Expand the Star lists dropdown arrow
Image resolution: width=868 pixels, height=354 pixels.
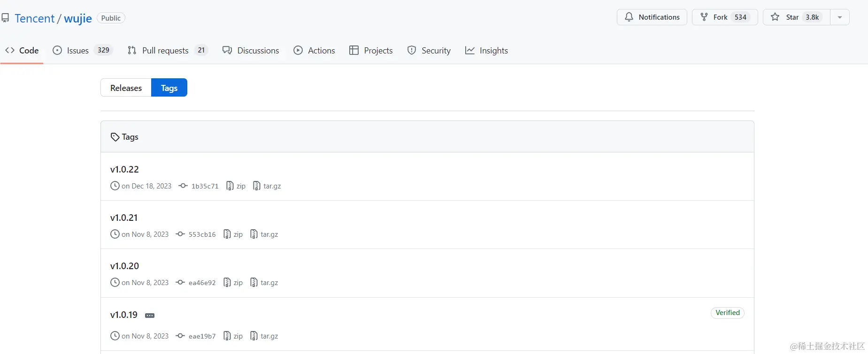840,17
